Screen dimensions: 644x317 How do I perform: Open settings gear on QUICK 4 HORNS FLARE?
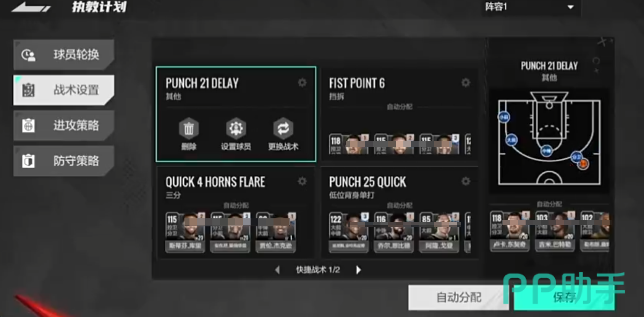coord(302,181)
